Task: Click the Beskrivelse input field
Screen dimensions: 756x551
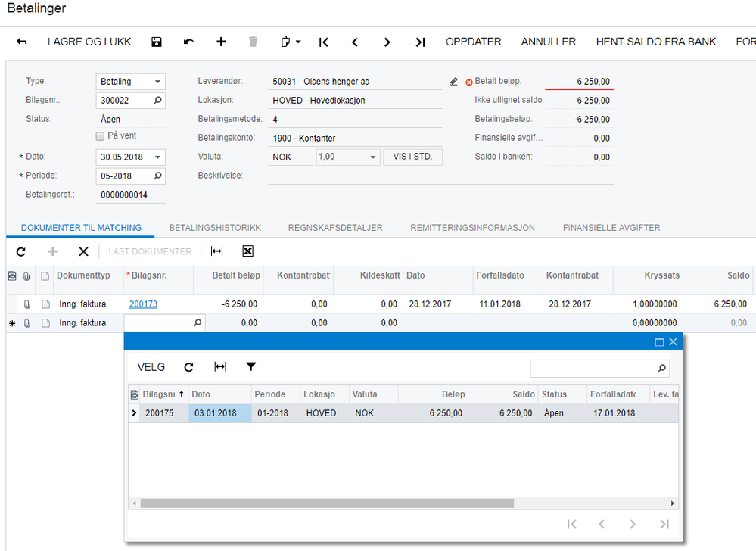Action: click(441, 176)
